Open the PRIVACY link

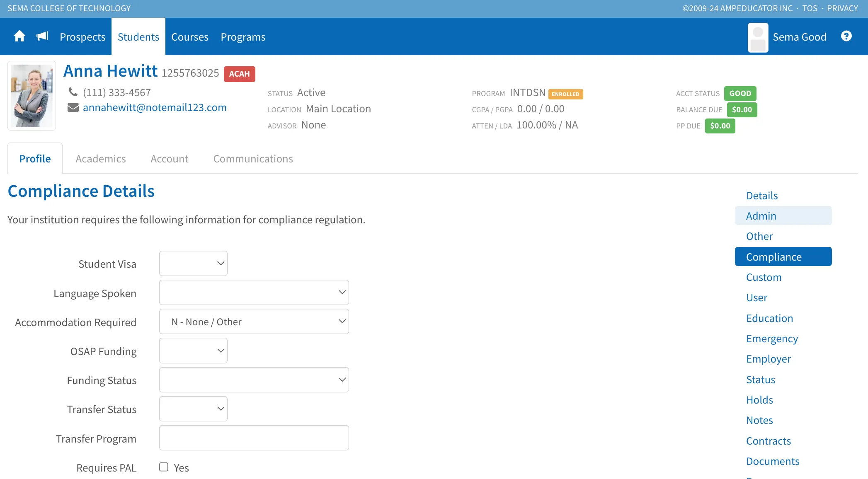click(842, 8)
